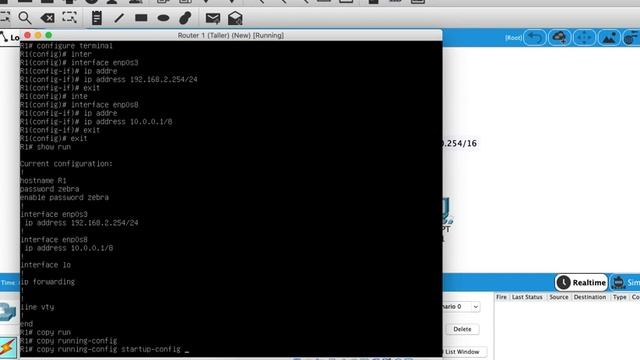Click the 'hostname R1' line

point(43,180)
